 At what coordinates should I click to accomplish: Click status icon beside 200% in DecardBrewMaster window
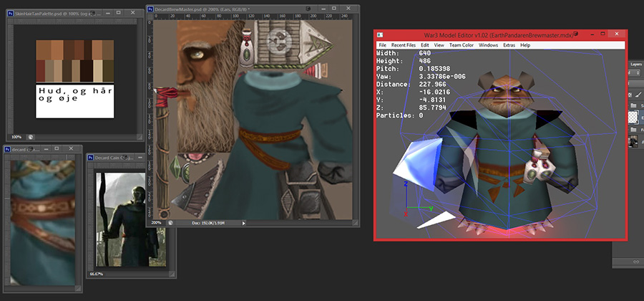[170, 223]
